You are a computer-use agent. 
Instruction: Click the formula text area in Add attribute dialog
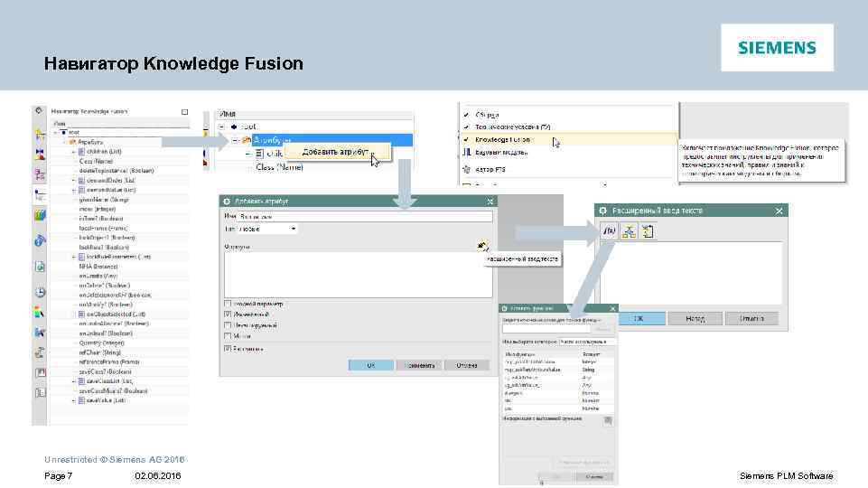click(x=359, y=275)
